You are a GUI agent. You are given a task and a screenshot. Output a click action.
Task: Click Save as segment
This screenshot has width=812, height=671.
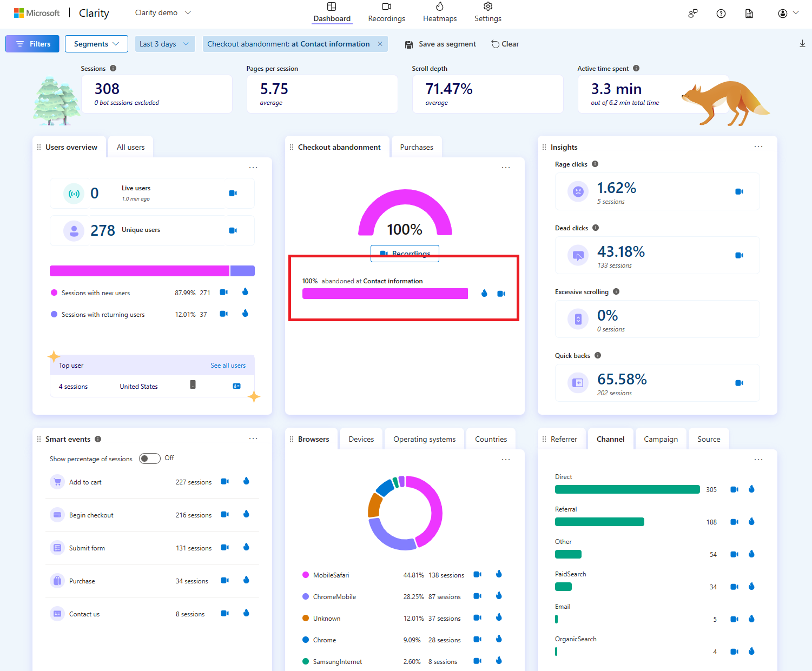(441, 44)
